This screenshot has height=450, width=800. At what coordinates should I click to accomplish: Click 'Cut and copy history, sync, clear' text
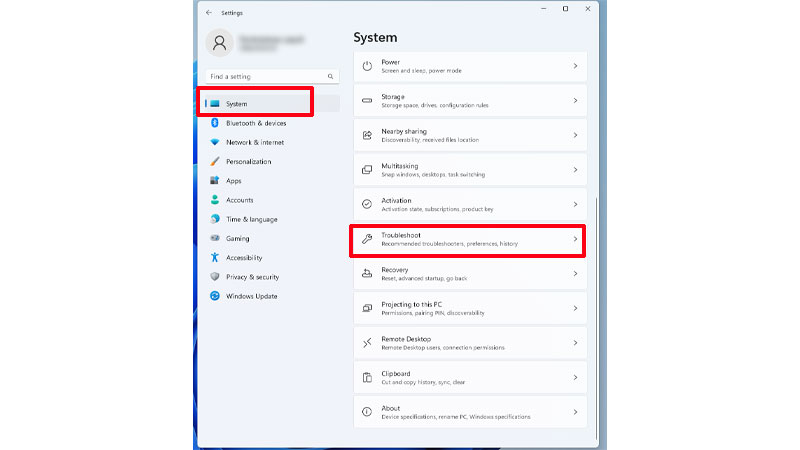(423, 382)
